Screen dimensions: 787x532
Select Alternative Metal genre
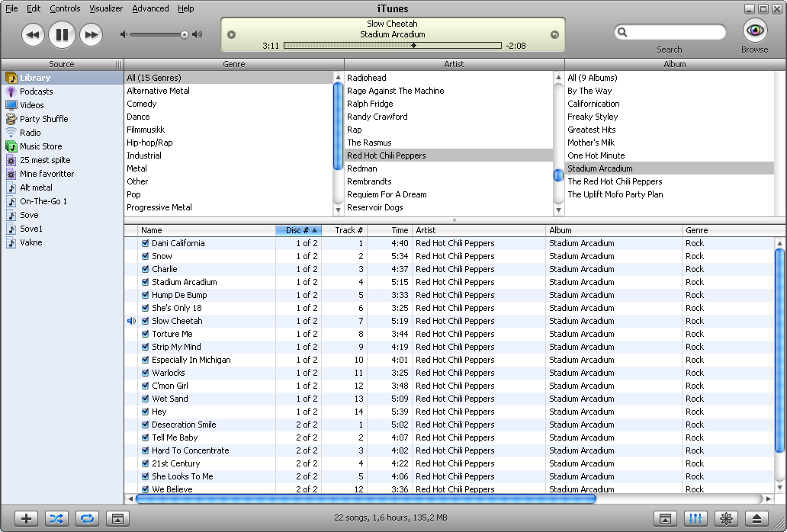point(229,91)
